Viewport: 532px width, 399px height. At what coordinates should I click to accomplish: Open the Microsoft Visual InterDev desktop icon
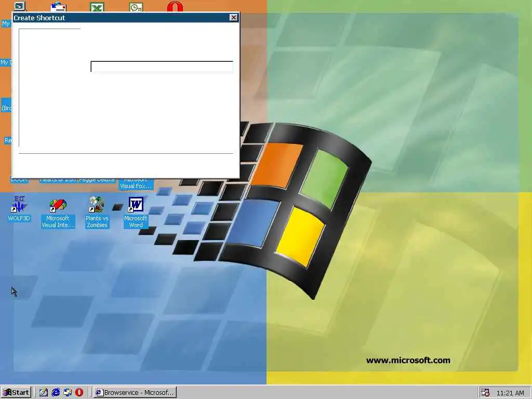[x=58, y=213]
